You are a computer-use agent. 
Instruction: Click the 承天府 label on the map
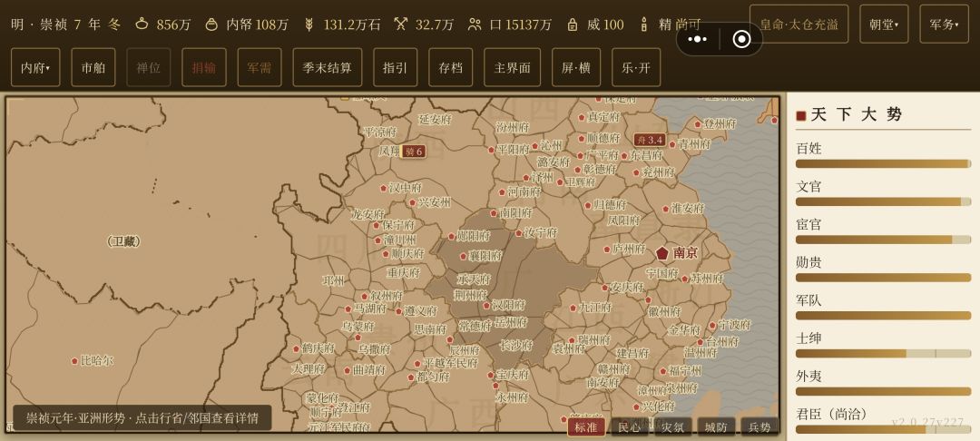[x=475, y=279]
